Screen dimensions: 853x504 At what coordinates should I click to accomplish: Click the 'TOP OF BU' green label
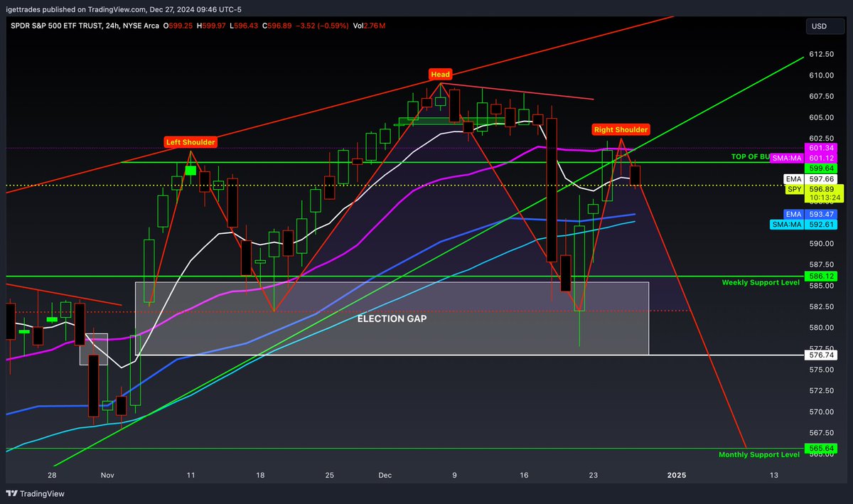(751, 156)
